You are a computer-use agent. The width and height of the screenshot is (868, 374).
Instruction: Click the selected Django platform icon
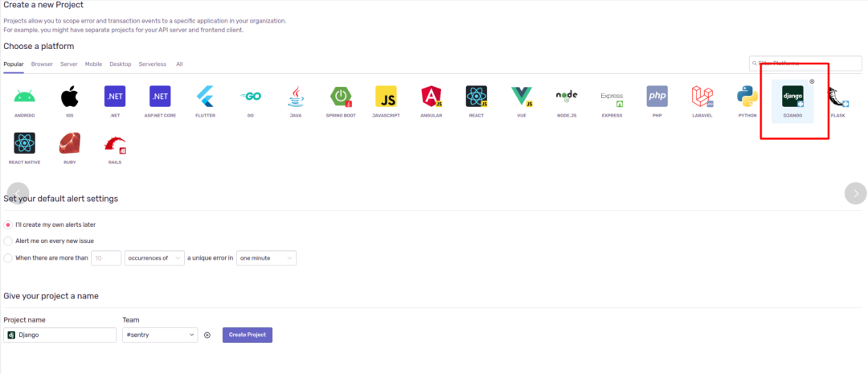[792, 97]
